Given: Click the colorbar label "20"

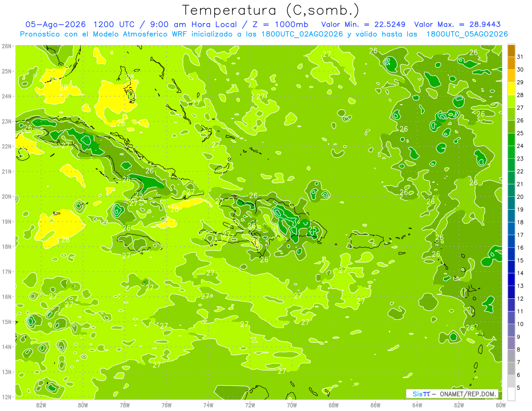Looking at the screenshot, I should (520, 197).
